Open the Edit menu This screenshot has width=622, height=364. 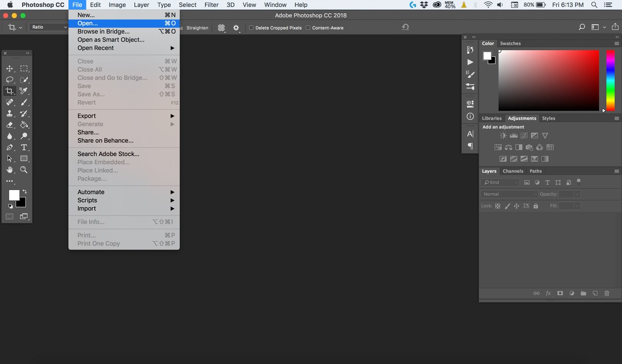point(95,5)
